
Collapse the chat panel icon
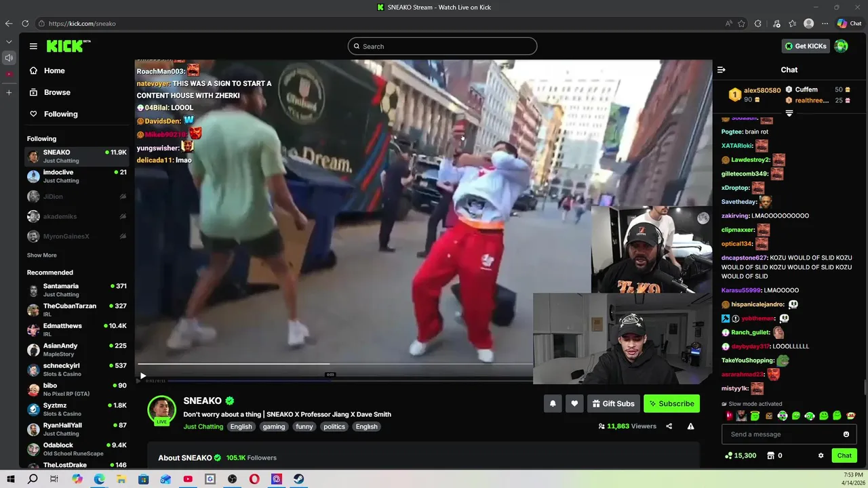722,70
